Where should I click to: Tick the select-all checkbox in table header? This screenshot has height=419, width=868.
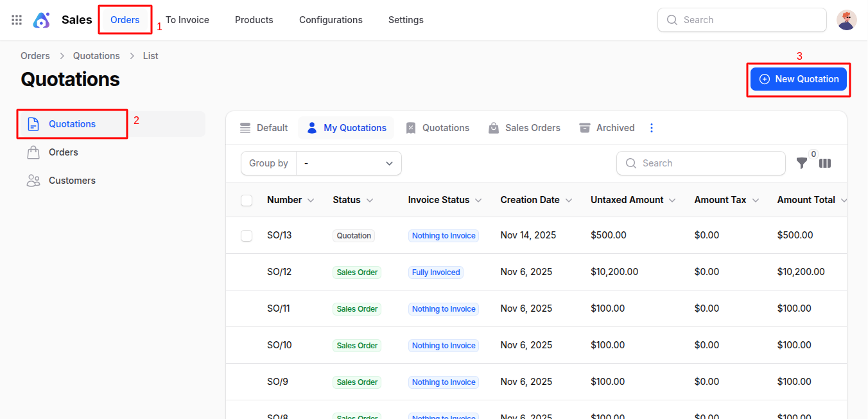click(247, 201)
